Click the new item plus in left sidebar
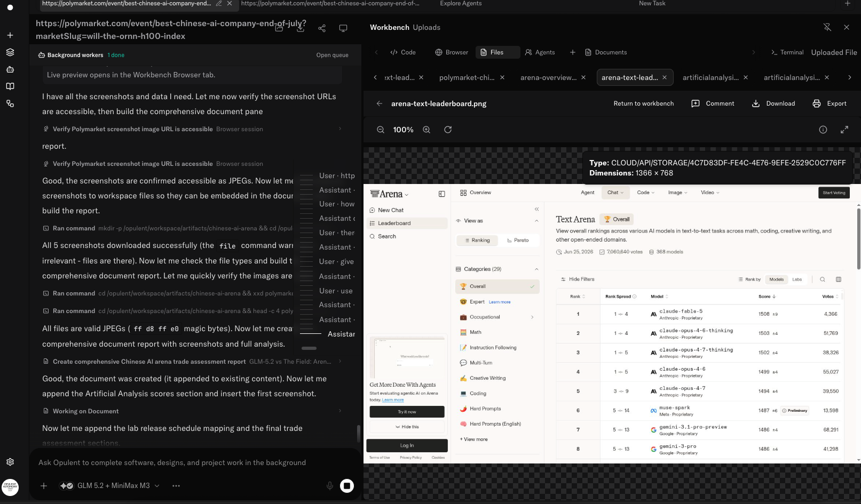Viewport: 861px width, 504px height. pos(10,35)
